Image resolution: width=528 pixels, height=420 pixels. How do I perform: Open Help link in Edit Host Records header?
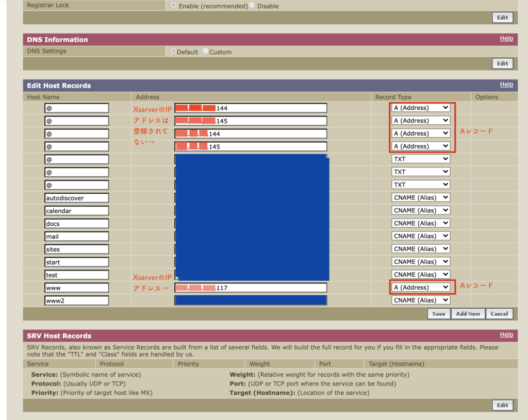point(506,85)
